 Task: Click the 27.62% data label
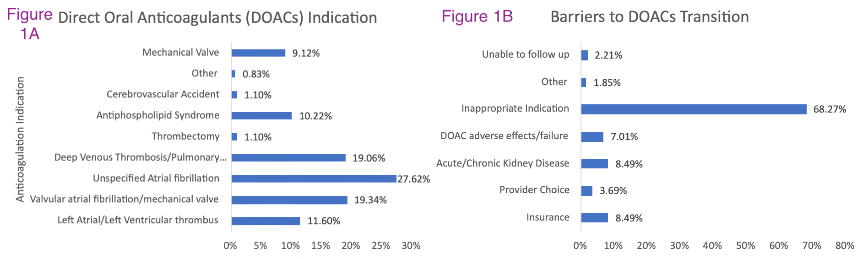click(x=413, y=179)
